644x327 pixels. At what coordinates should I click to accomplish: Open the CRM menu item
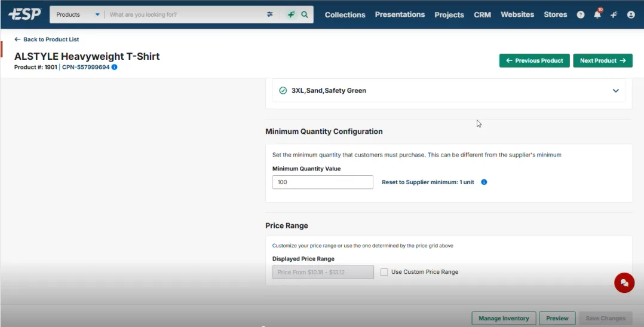click(x=482, y=15)
